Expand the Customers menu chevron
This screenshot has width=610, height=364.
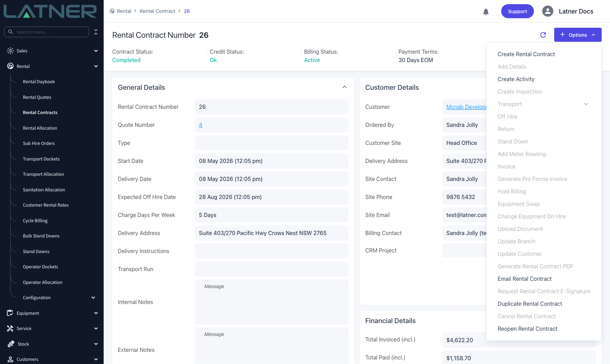click(x=96, y=359)
